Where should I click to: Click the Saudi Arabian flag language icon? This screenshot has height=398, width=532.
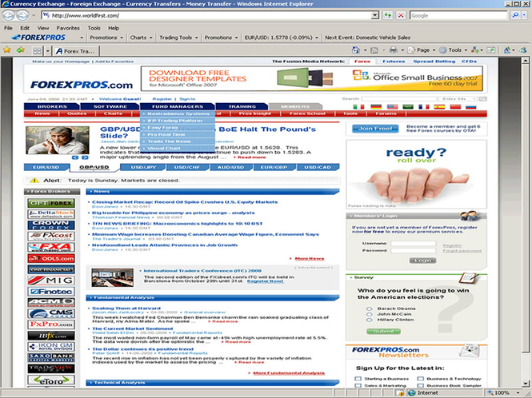click(x=408, y=107)
